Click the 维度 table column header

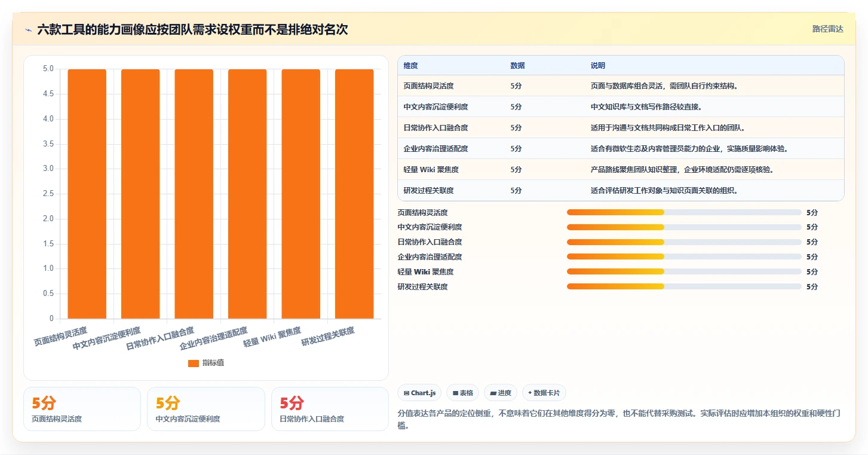point(410,66)
